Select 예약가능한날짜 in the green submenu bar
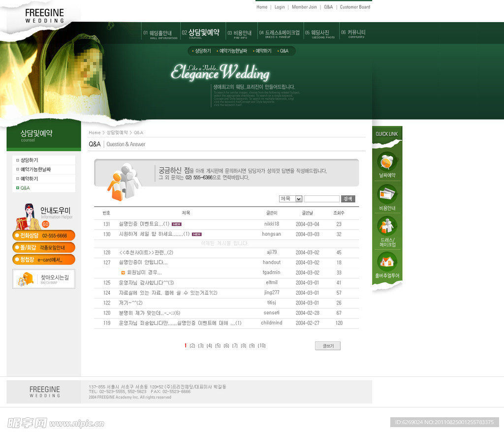 (x=232, y=51)
